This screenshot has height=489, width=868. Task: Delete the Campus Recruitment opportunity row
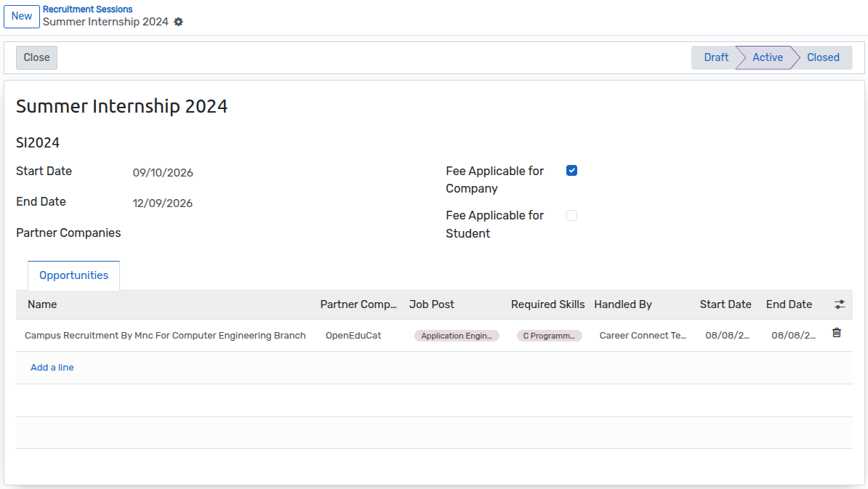837,333
